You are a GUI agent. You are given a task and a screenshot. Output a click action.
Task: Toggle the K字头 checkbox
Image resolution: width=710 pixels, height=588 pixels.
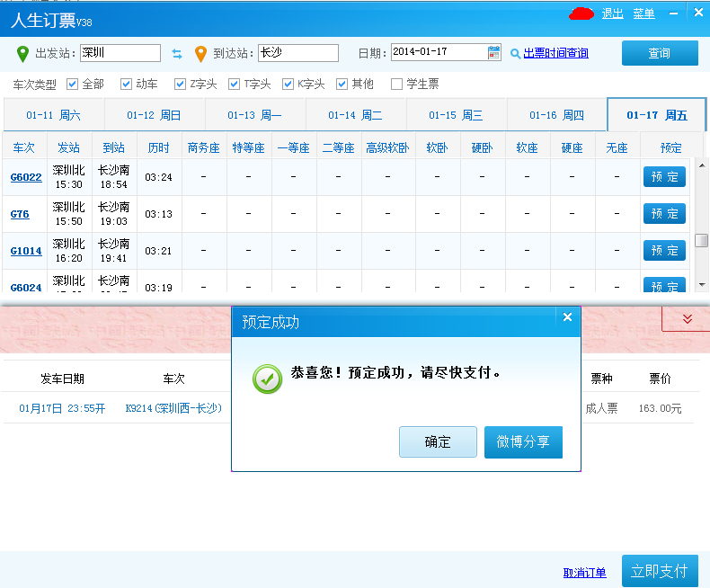(288, 85)
